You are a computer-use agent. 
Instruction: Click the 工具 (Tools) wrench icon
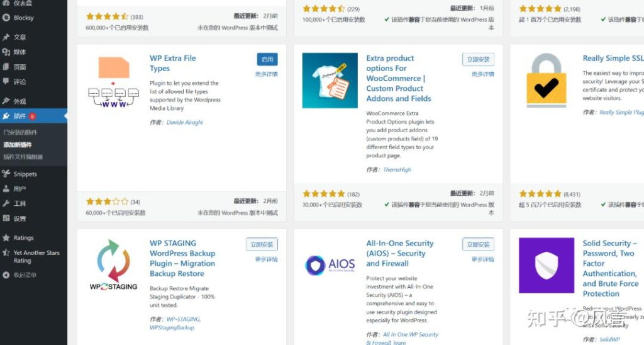click(x=6, y=204)
